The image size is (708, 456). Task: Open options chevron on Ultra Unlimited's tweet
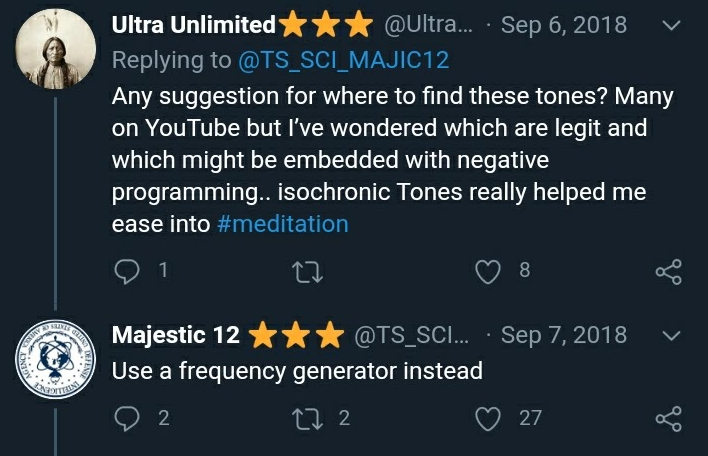tap(672, 26)
